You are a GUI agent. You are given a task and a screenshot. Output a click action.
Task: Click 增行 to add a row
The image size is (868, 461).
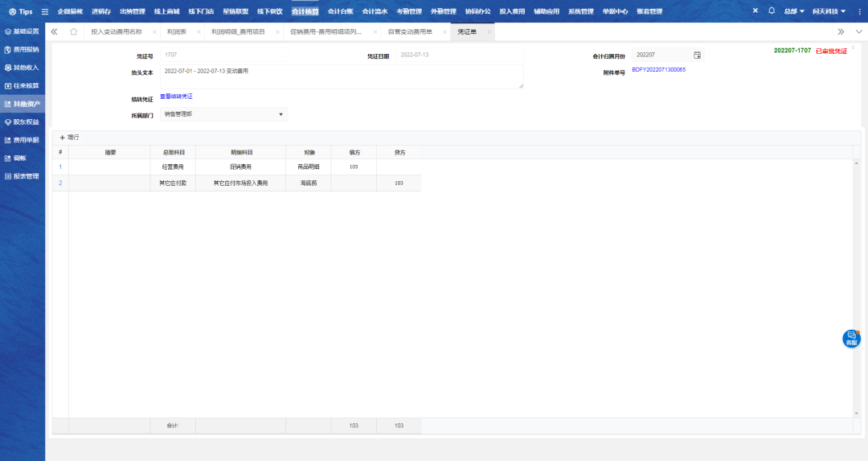click(x=69, y=138)
